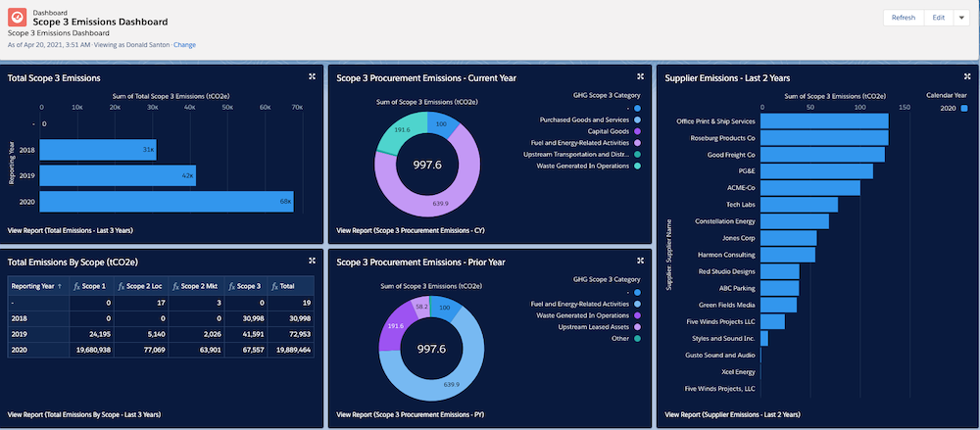The image size is (980, 430).
Task: Open the dropdown arrow next to Edit
Action: (960, 18)
